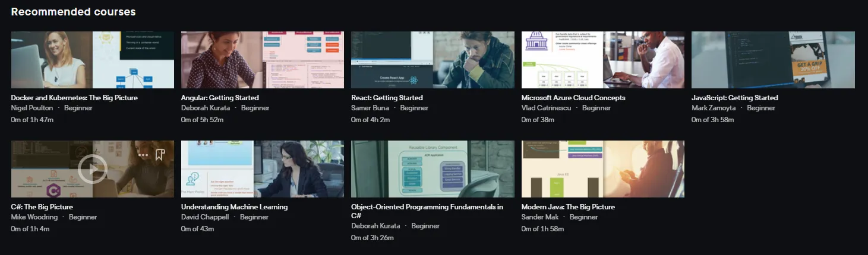The height and width of the screenshot is (255, 868).
Task: Click Beginner label next to David Chappell
Action: [254, 217]
